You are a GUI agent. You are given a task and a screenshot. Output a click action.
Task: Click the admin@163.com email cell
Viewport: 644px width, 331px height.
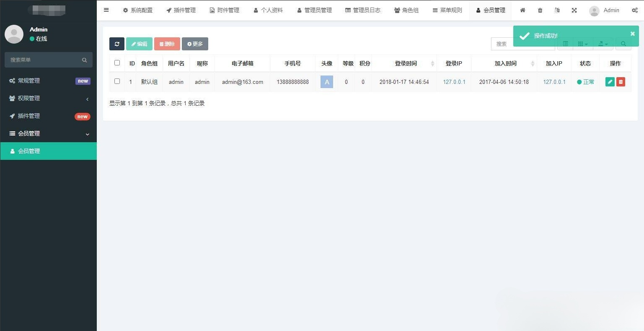[243, 82]
